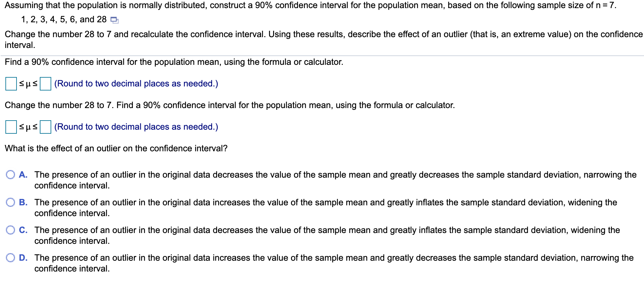This screenshot has height=283, width=644.
Task: Select the empty box right of second μ ≤
Action: 45,127
